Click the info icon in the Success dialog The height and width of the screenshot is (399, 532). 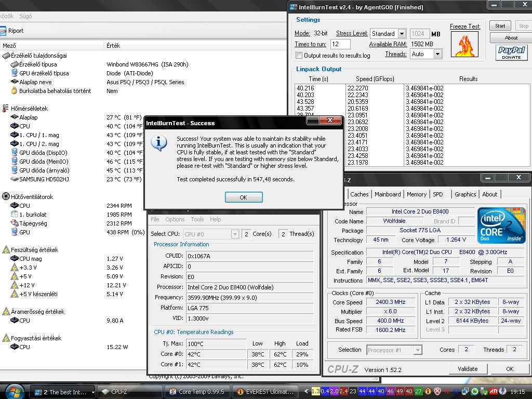click(x=159, y=143)
